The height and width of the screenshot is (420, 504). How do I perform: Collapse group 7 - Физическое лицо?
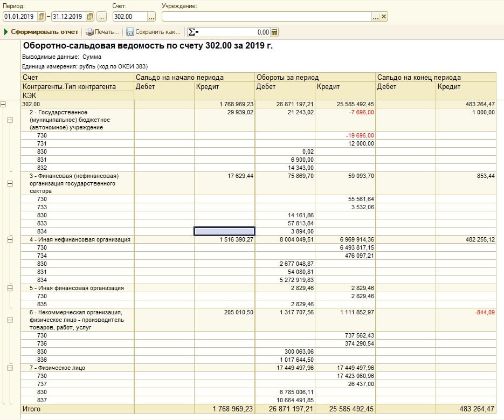(x=10, y=368)
